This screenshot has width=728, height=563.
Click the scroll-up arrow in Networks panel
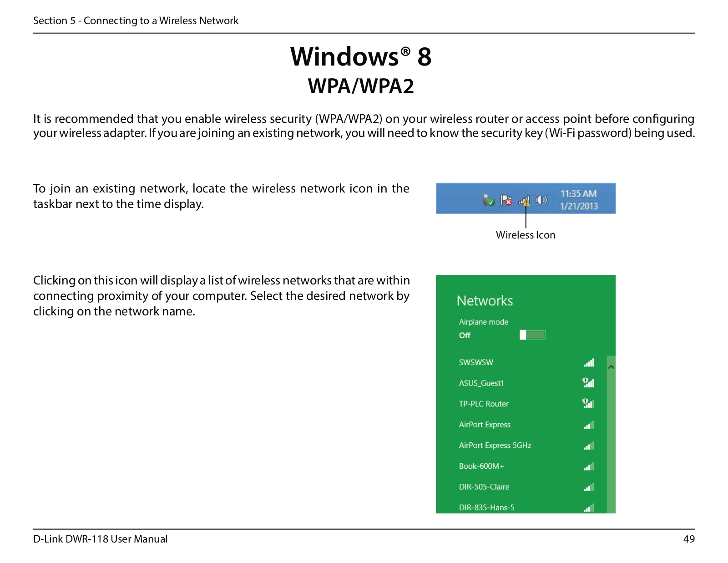coord(611,367)
